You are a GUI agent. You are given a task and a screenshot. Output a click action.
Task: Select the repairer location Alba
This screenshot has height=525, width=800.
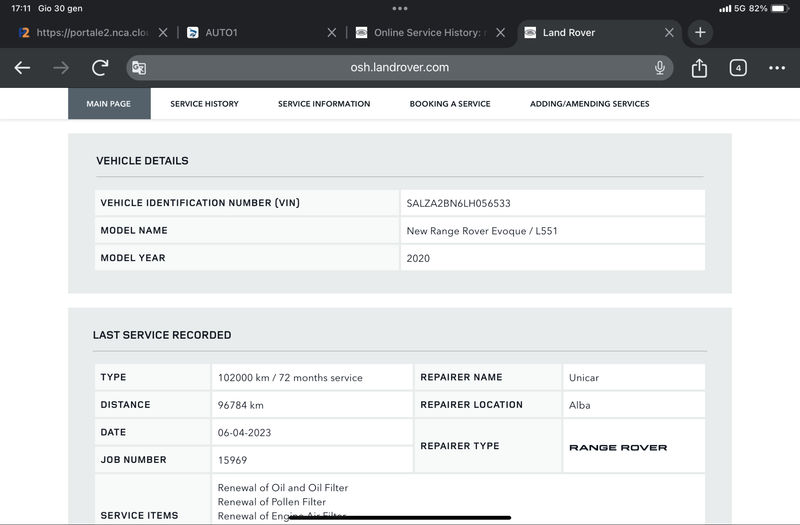click(x=580, y=405)
